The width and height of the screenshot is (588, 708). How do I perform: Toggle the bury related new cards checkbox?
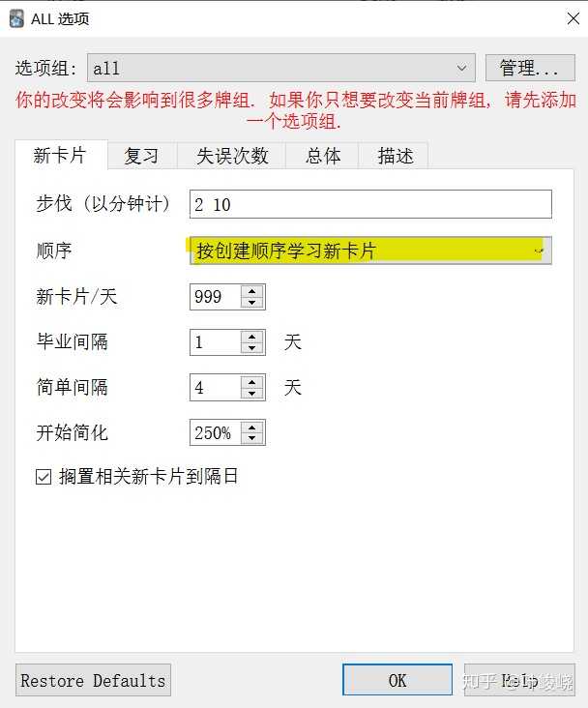click(44, 477)
